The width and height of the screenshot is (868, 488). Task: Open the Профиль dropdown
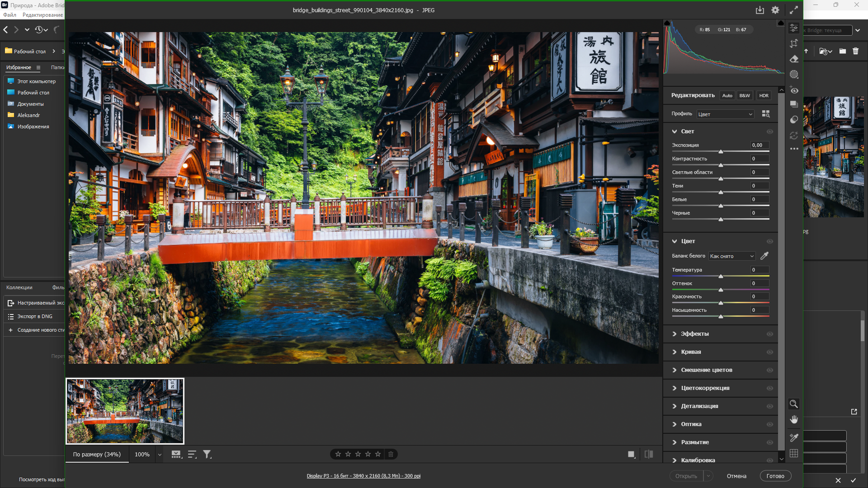[725, 114]
